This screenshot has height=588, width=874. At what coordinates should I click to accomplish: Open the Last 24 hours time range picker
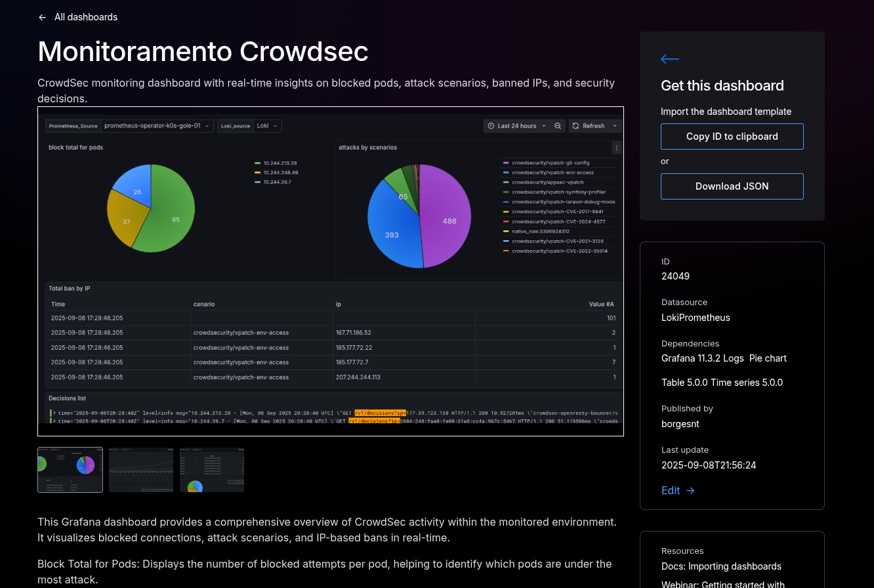click(x=516, y=125)
